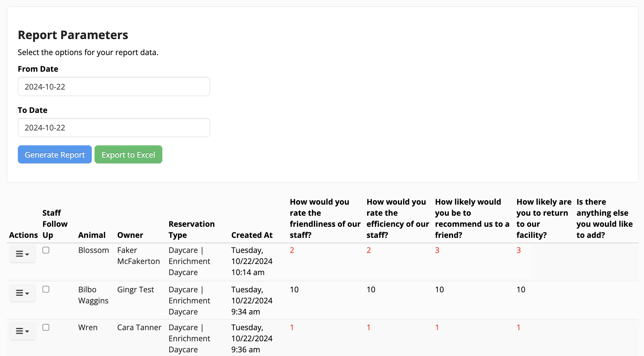Screen dimensions: 644x356
Task: Click the Owner column header
Action: coord(130,235)
